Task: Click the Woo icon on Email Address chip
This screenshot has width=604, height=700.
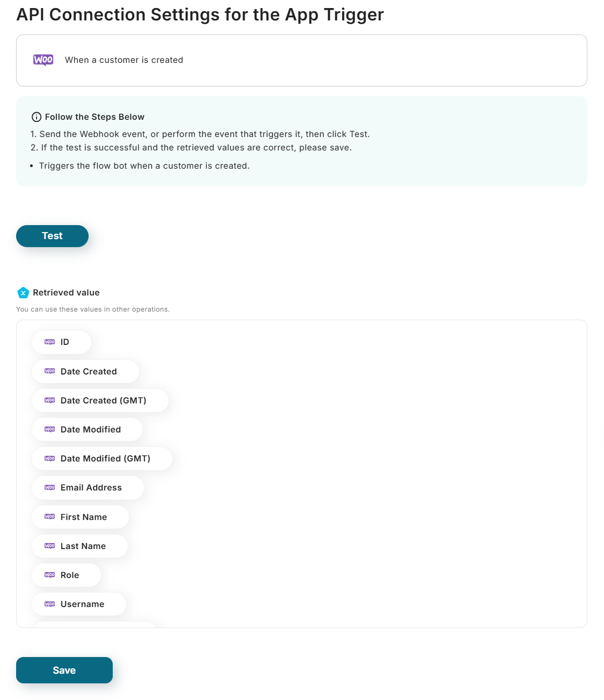Action: point(50,488)
